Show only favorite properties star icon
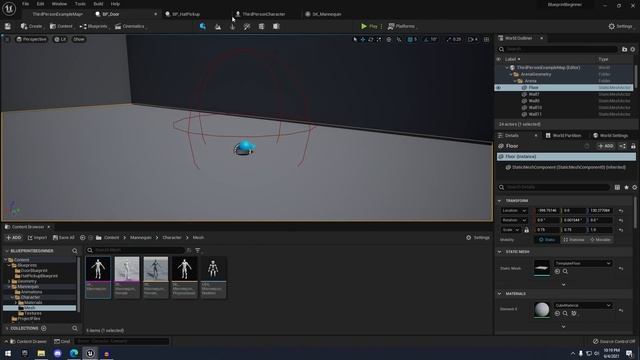640x360 pixels. (x=626, y=187)
